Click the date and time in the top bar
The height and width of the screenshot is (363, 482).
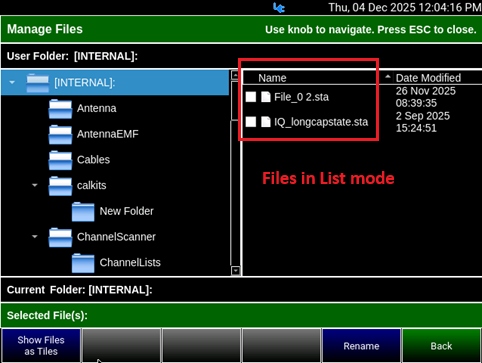point(405,7)
